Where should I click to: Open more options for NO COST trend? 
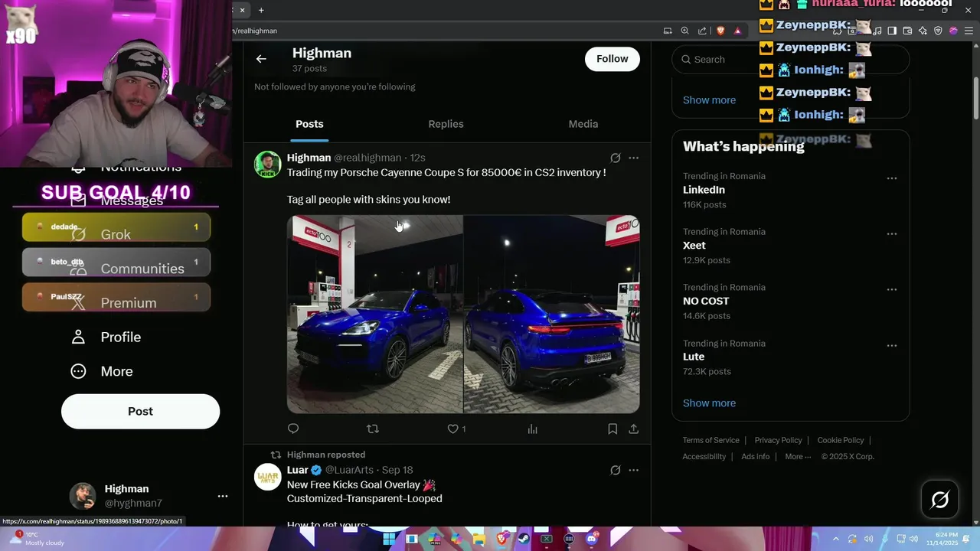point(892,290)
